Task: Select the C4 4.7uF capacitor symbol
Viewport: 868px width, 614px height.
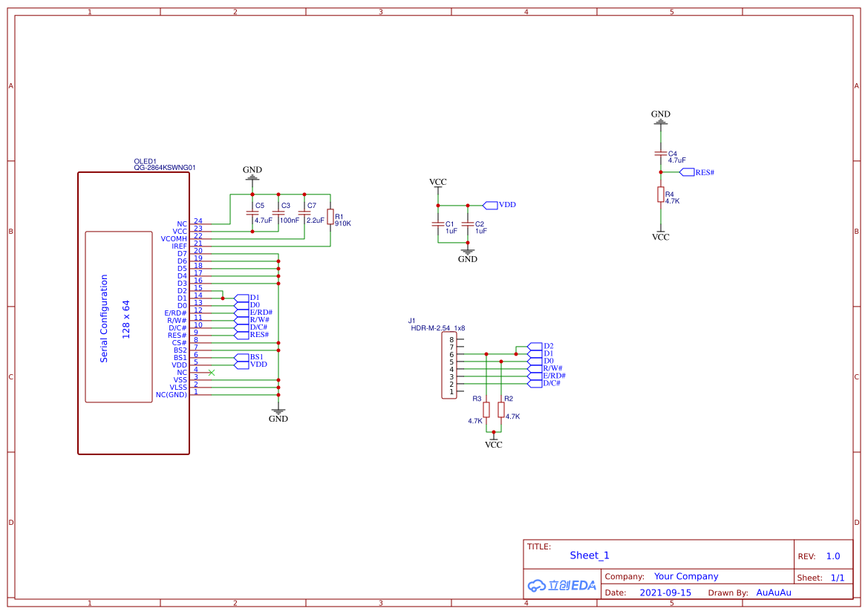Action: 660,154
